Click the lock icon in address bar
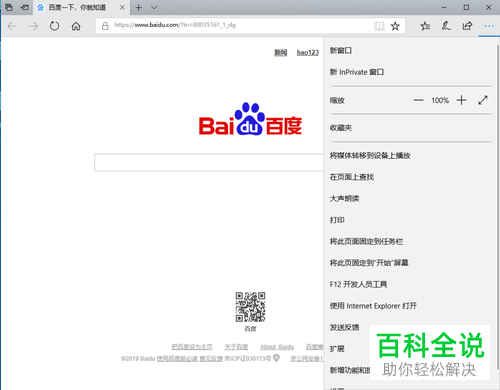 (105, 26)
